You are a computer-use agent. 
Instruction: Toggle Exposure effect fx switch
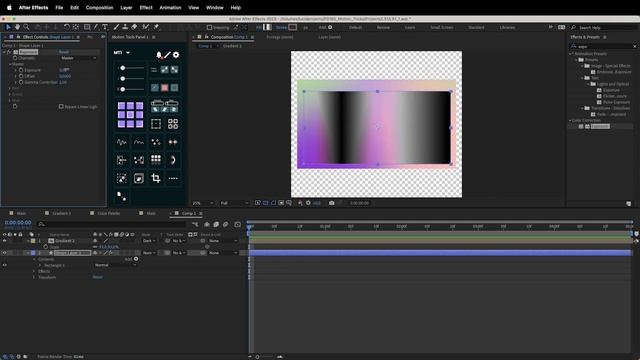click(9, 52)
